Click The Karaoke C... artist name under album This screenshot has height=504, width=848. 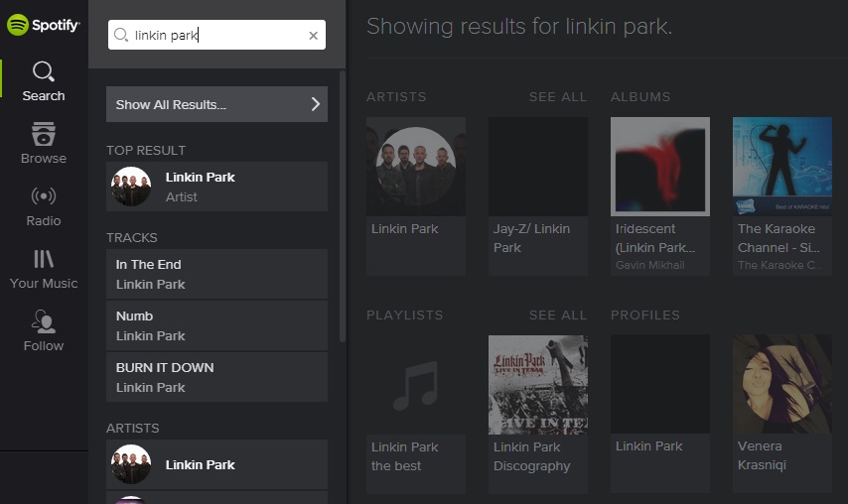(x=779, y=265)
